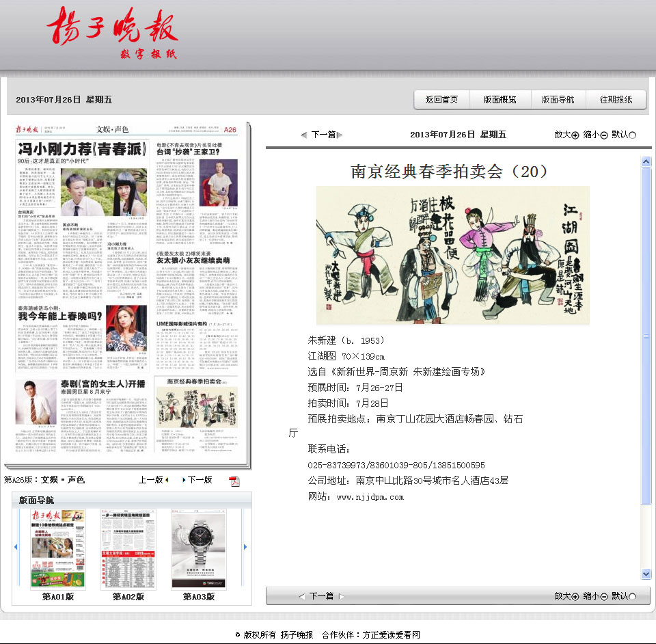The width and height of the screenshot is (656, 644).
Task: Go to the previous page via 上一版
Action: pos(154,480)
